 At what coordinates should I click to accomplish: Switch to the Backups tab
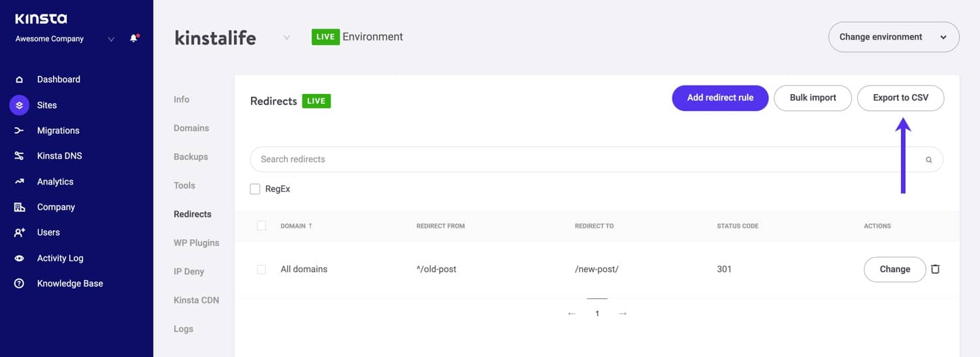191,157
